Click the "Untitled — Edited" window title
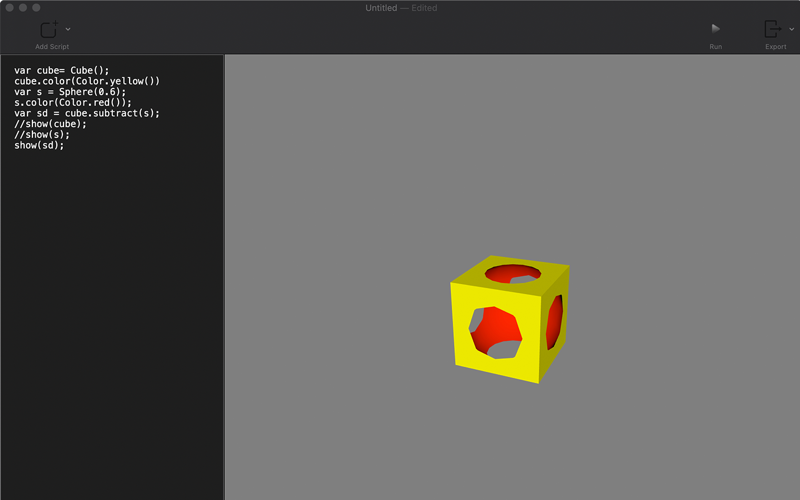The height and width of the screenshot is (500, 800). click(x=401, y=8)
